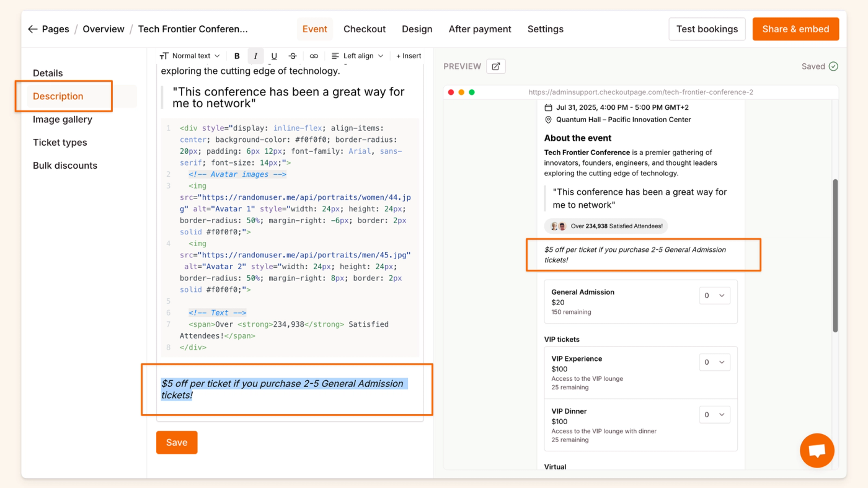The image size is (868, 488).
Task: Click the Quantum Hall location text in preview
Action: 623,120
